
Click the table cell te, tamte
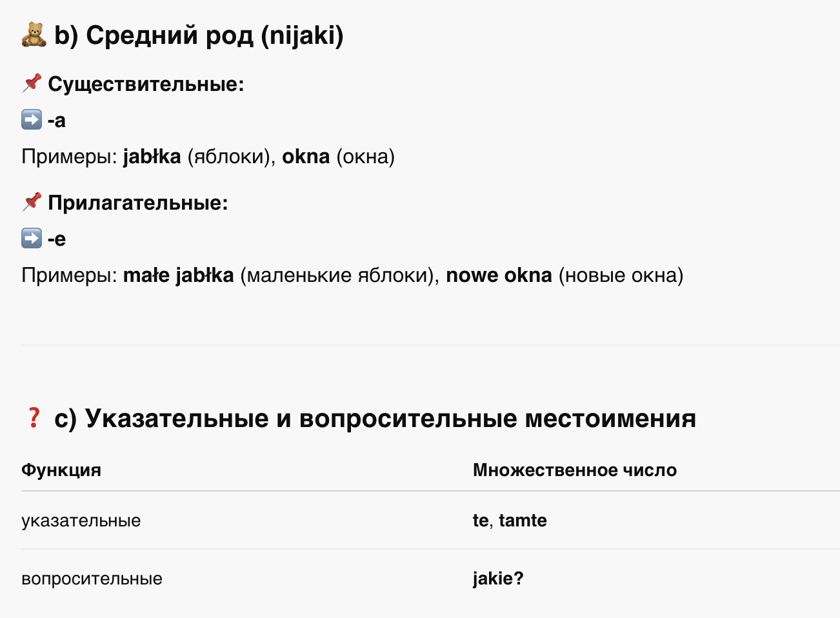(x=510, y=520)
